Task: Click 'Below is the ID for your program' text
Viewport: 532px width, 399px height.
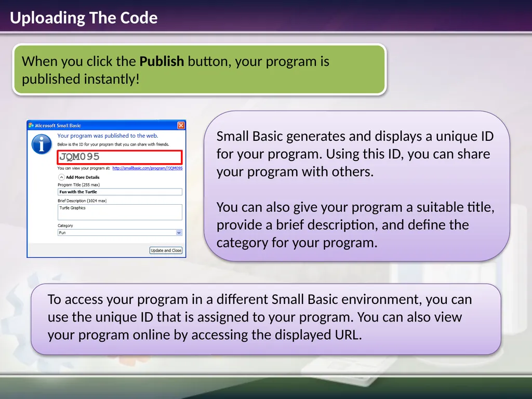Action: click(x=113, y=144)
